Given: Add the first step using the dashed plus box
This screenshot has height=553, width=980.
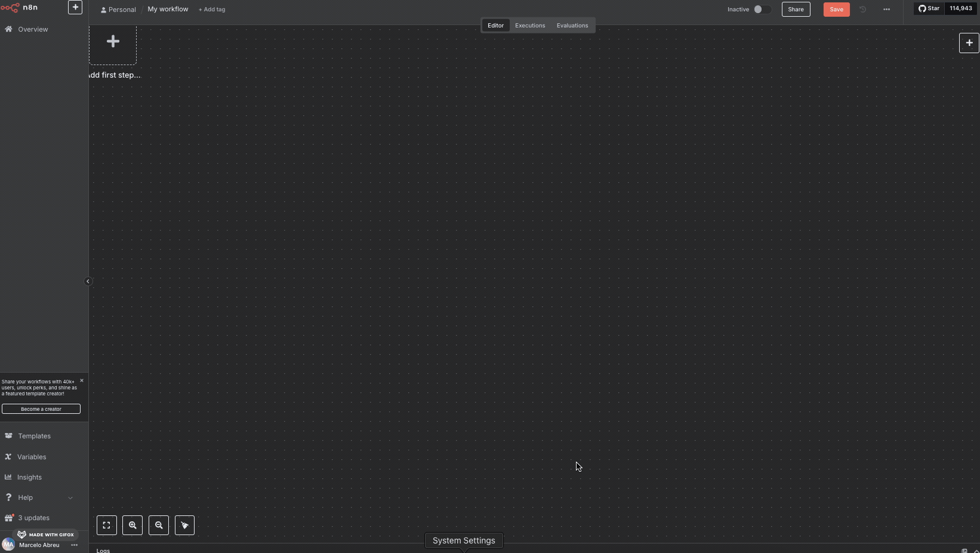Looking at the screenshot, I should [113, 41].
